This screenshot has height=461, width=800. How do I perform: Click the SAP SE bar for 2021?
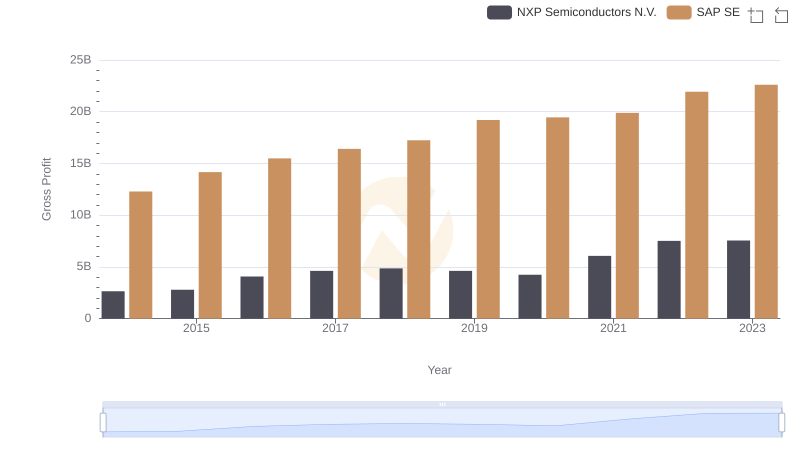coord(627,216)
